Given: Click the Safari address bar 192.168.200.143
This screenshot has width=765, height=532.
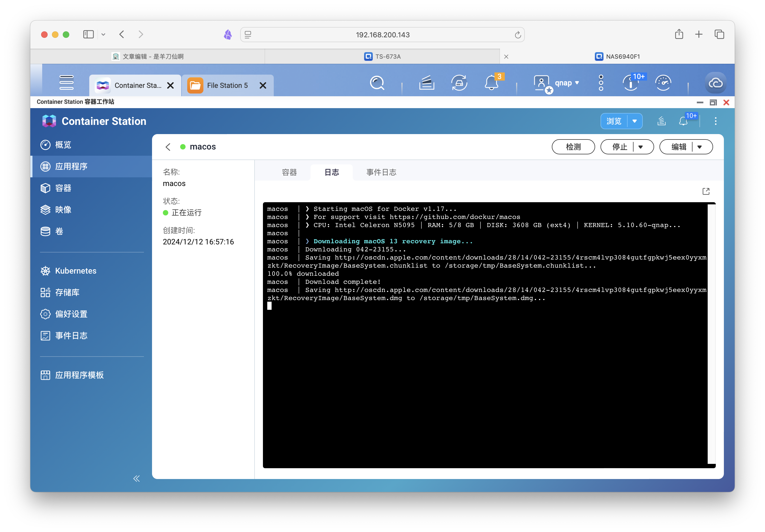Looking at the screenshot, I should coord(382,35).
